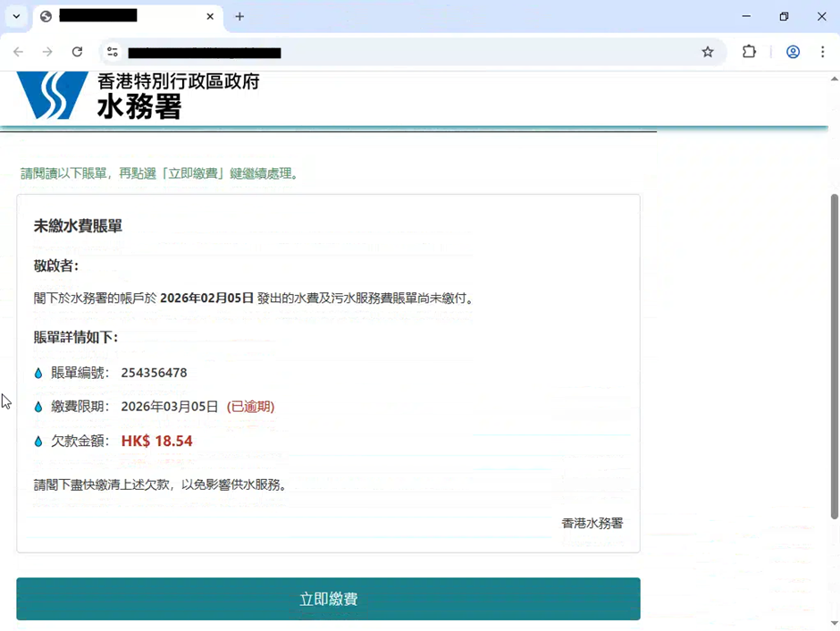Click the forward navigation arrow
Viewport: 840px width, 631px height.
click(47, 52)
